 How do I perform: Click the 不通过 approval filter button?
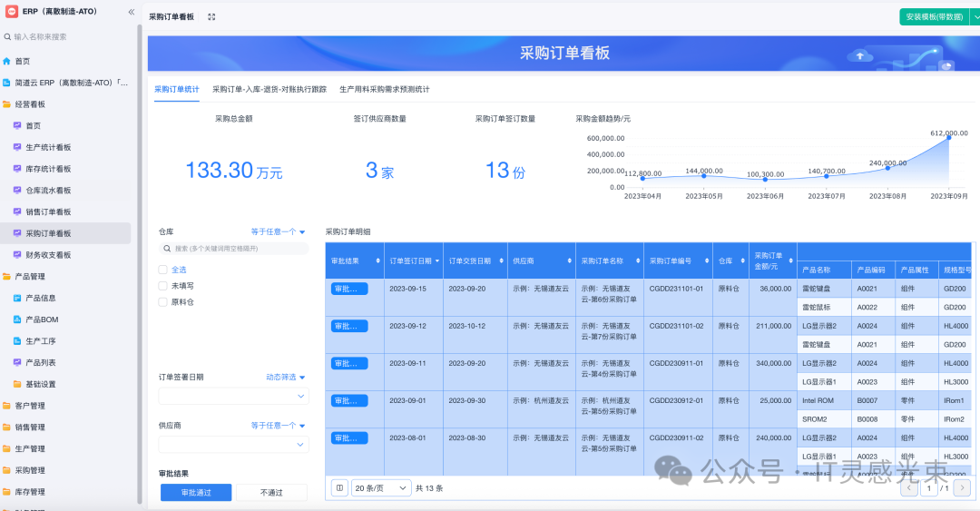pos(271,492)
